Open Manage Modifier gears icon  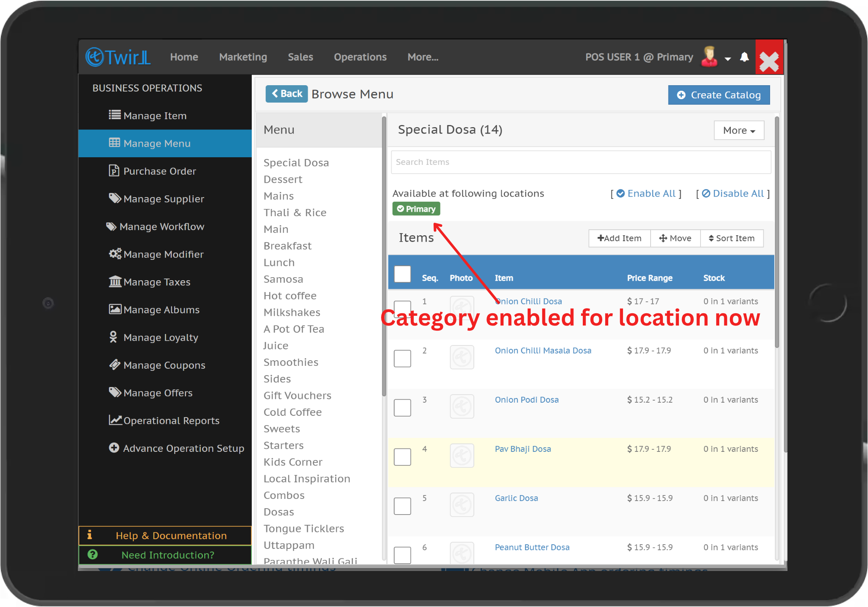point(115,254)
